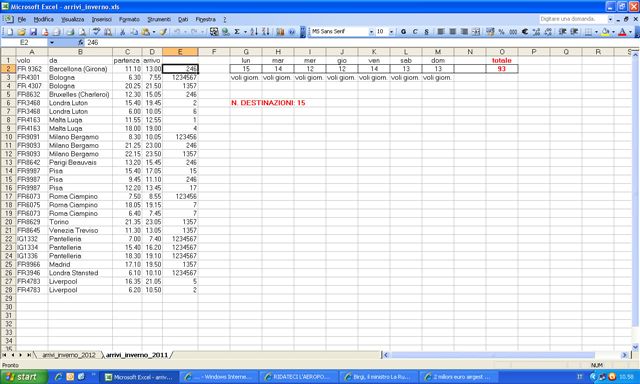
Task: Open the chart wizard icon
Action: click(280, 32)
